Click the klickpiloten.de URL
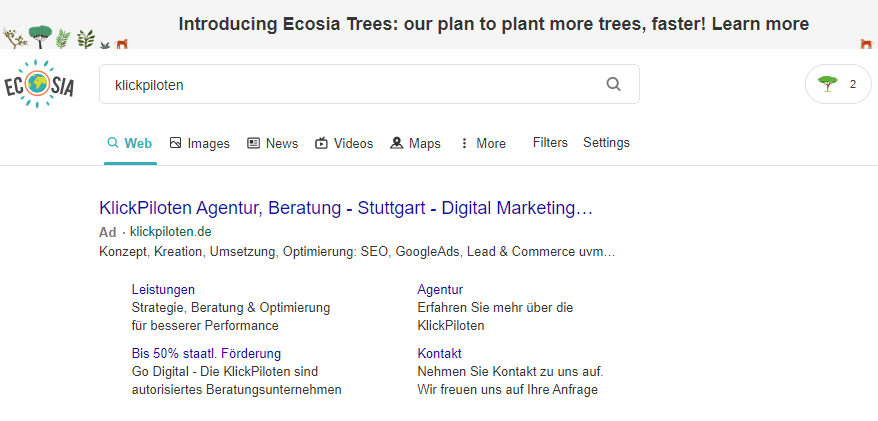The height and width of the screenshot is (421, 878). tap(171, 232)
